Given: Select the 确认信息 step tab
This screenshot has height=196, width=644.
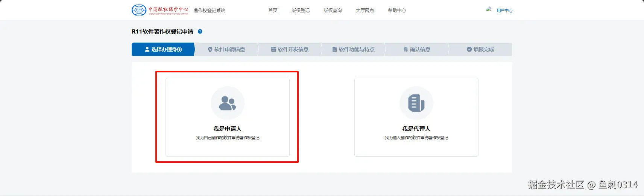Looking at the screenshot, I should coord(417,49).
